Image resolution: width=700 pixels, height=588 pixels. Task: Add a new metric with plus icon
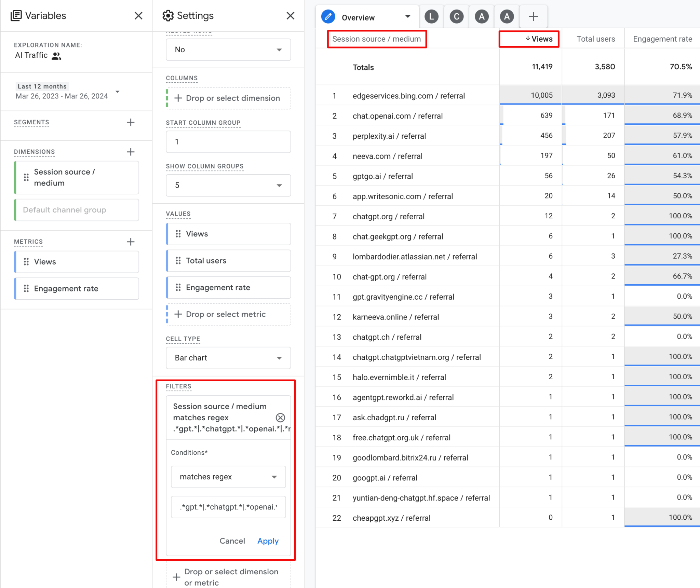click(x=131, y=242)
